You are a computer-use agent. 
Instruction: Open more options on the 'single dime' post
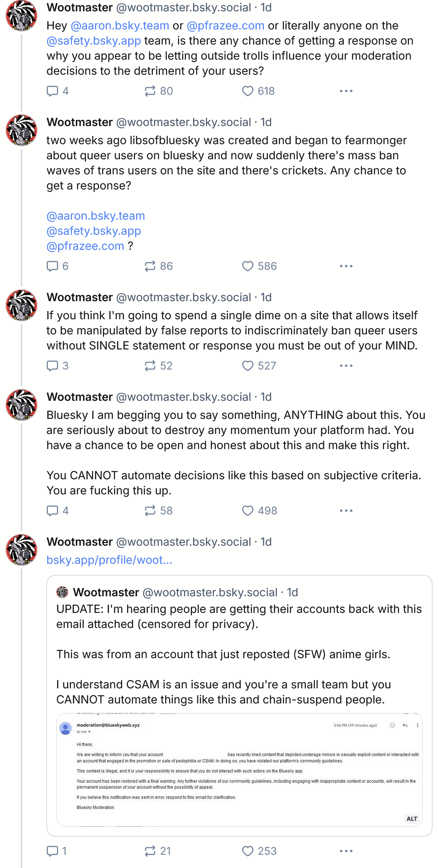tap(346, 366)
